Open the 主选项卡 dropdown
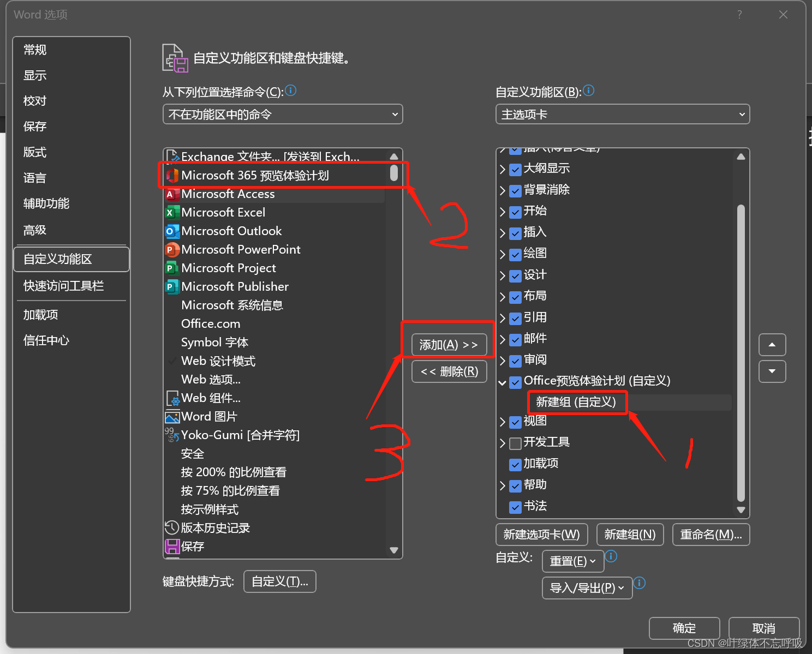Image resolution: width=812 pixels, height=654 pixels. 623,114
